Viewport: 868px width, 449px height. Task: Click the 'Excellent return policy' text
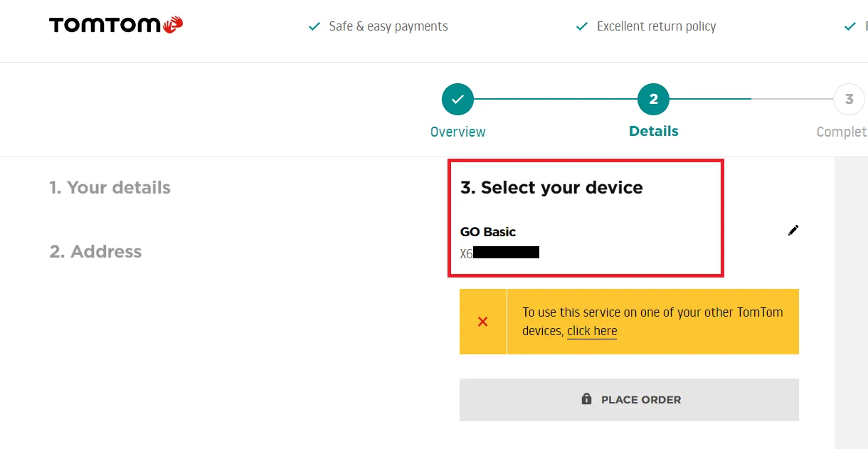[x=657, y=26]
